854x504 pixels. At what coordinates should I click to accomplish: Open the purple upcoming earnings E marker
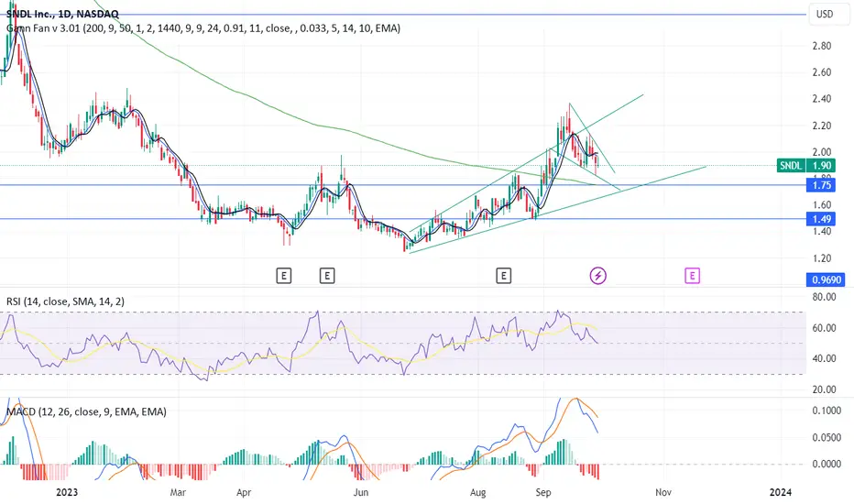click(692, 276)
